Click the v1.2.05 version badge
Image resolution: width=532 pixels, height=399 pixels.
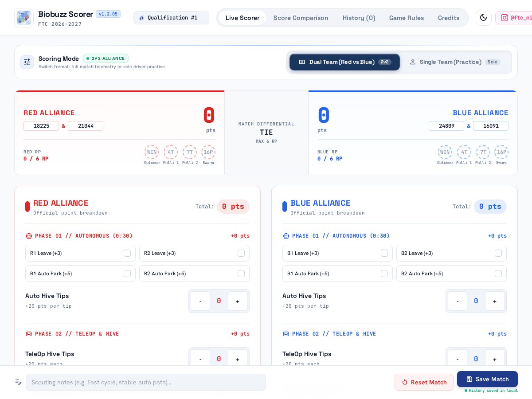[108, 14]
